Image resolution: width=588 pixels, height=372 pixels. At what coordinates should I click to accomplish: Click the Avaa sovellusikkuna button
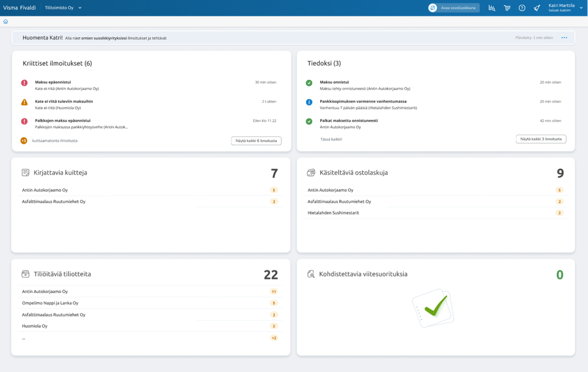click(454, 8)
